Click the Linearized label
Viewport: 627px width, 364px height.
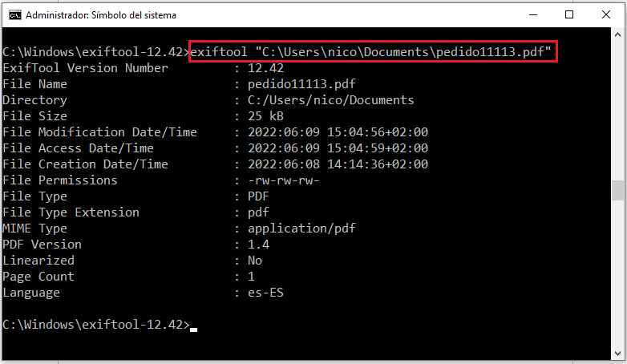[x=38, y=260]
